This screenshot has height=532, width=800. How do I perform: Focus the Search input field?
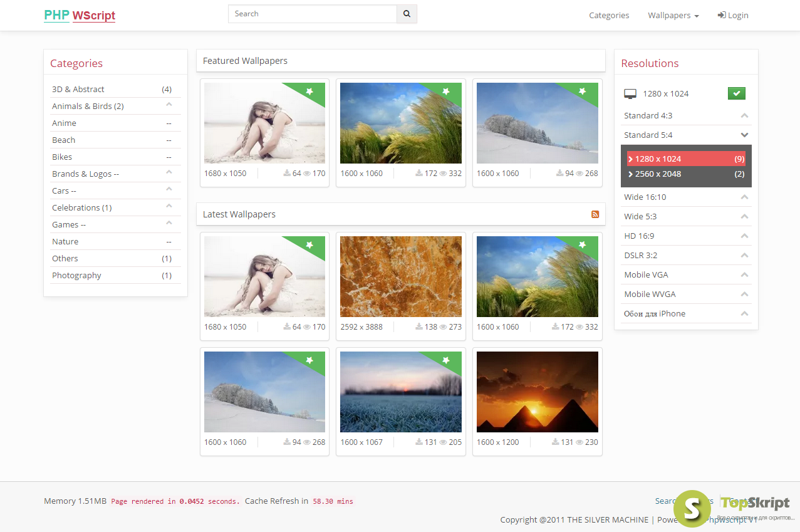[x=313, y=14]
